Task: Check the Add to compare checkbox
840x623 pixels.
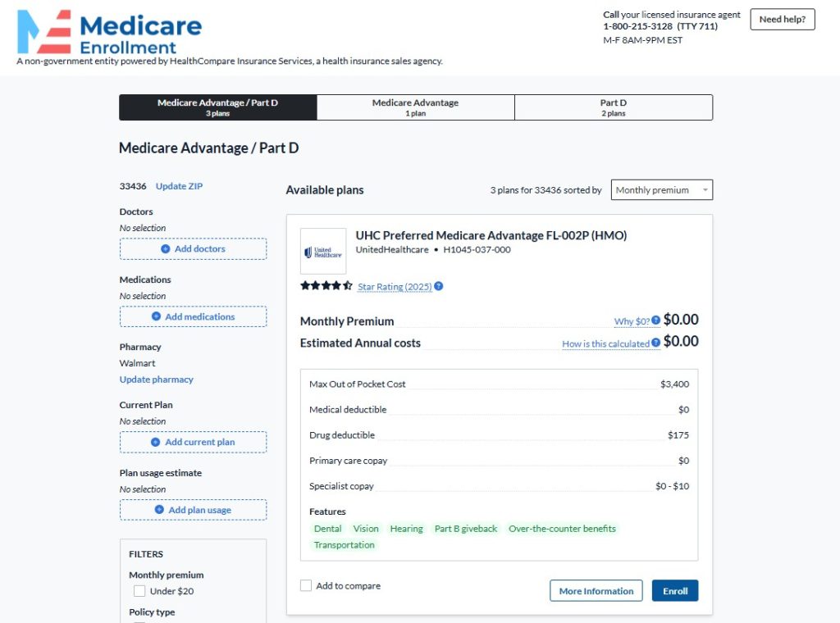Action: coord(306,586)
